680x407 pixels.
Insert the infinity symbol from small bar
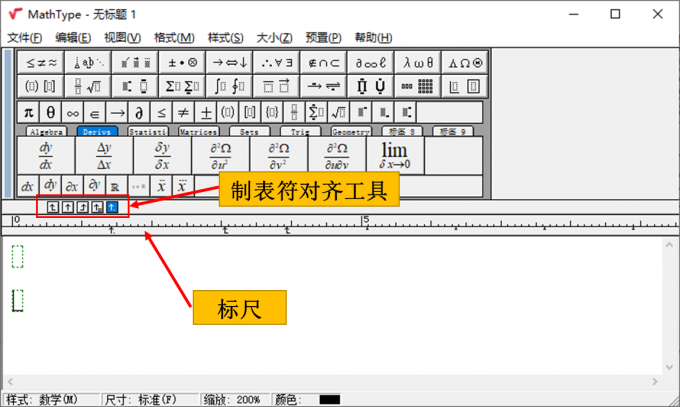(x=73, y=113)
